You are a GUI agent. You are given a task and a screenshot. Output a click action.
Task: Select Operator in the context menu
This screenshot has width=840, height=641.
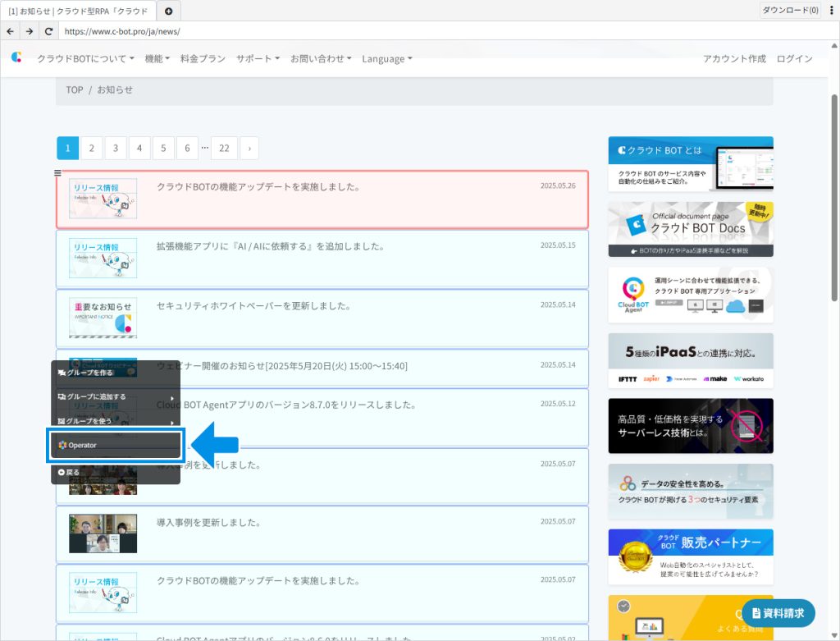tap(116, 446)
